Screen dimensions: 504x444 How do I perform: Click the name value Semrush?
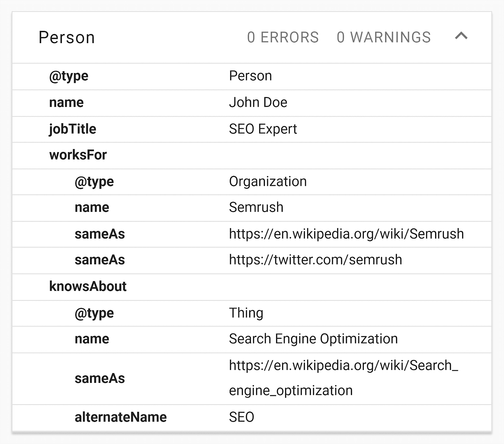[x=256, y=208]
